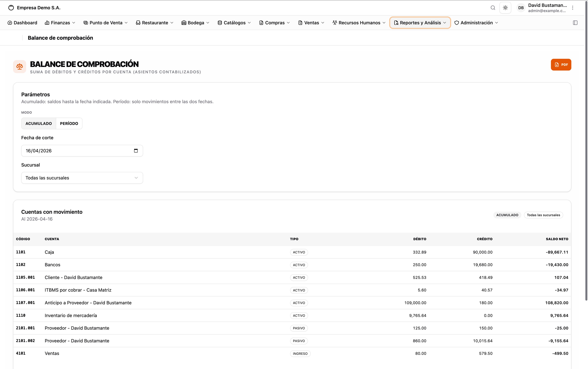588x369 pixels.
Task: Click the INGRESO type badge
Action: [300, 354]
